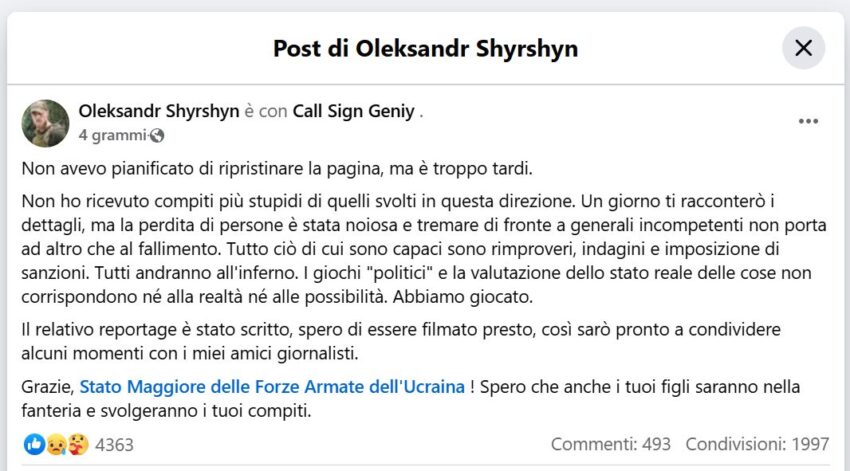Close the post dialog with X
The height and width of the screenshot is (471, 850).
click(x=803, y=48)
